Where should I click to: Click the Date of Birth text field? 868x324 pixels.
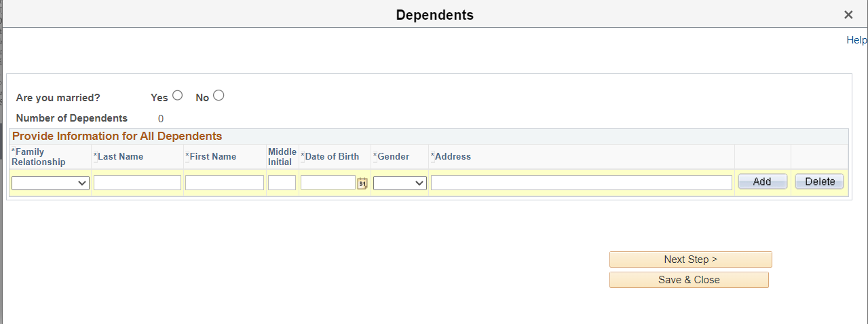pyautogui.click(x=328, y=183)
